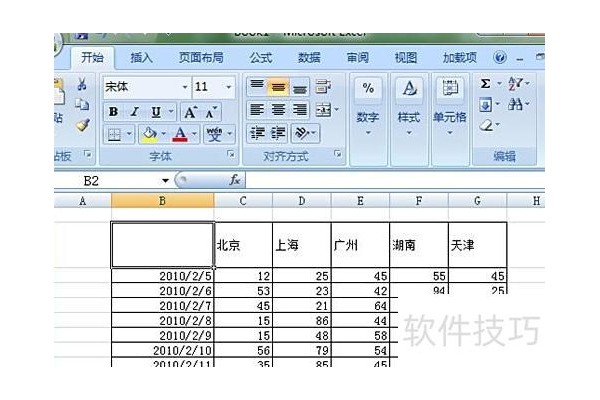
Task: Align text left
Action: (257, 110)
